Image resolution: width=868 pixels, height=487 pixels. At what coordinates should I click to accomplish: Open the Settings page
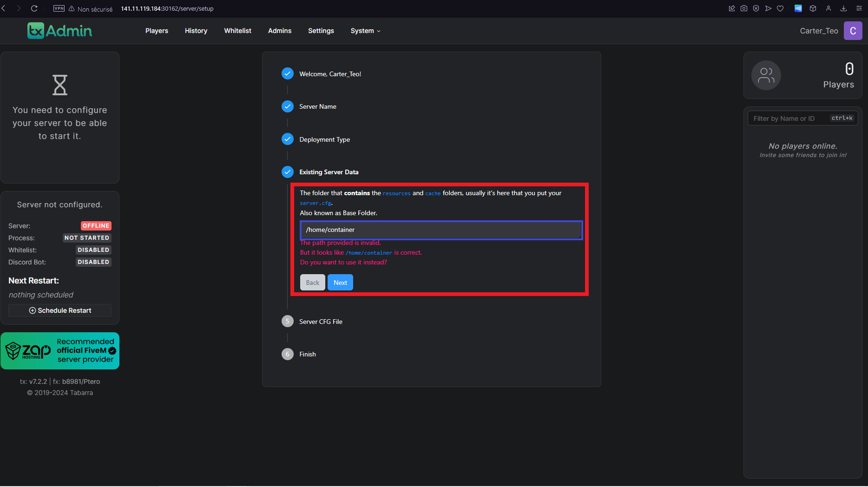click(321, 31)
